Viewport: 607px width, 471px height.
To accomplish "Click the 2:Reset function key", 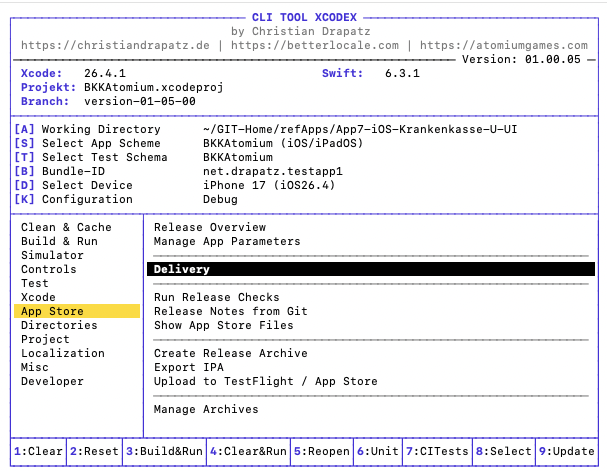I will (x=94, y=451).
